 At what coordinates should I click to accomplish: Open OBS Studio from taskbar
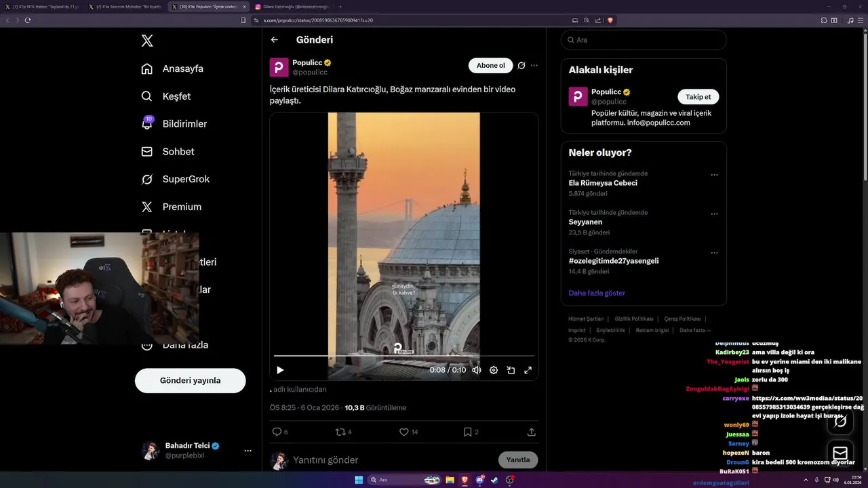510,480
